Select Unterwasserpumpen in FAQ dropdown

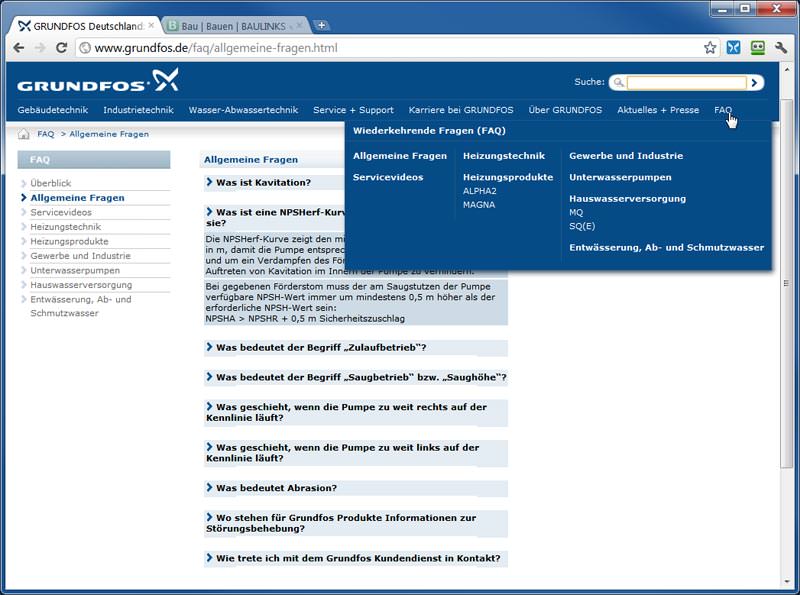(620, 177)
